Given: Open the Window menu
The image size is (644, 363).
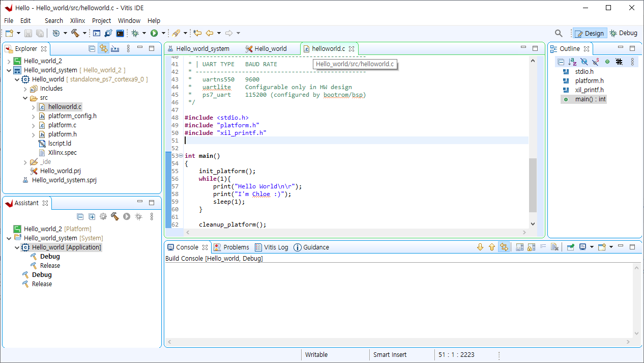Looking at the screenshot, I should [129, 21].
